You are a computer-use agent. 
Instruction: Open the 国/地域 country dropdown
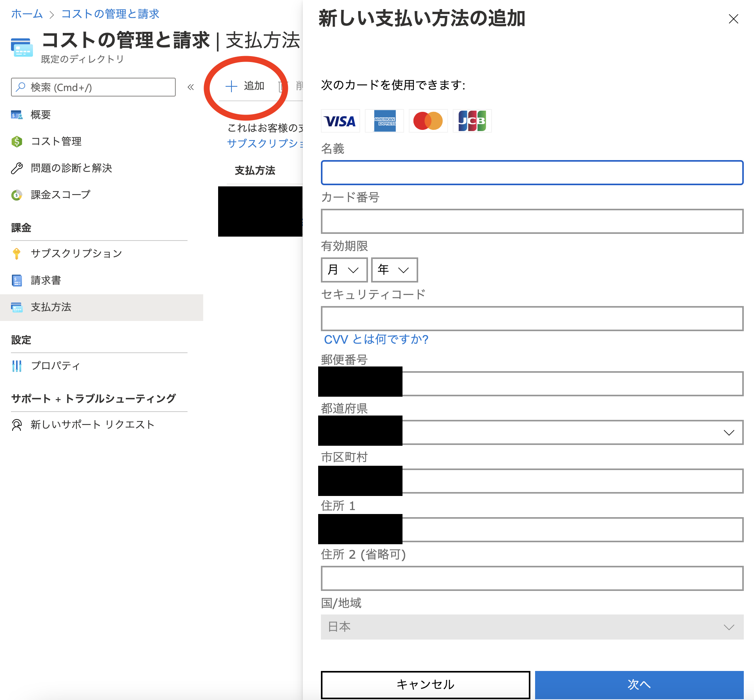[x=532, y=627]
